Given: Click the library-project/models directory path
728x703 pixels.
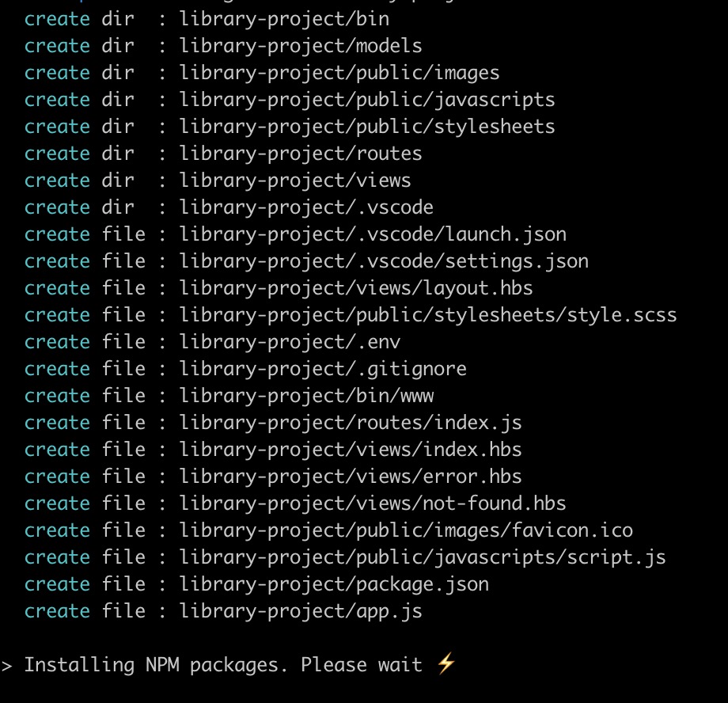Looking at the screenshot, I should pyautogui.click(x=301, y=46).
